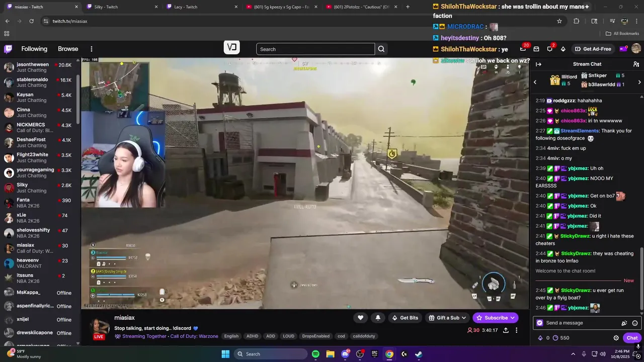The width and height of the screenshot is (644, 362).
Task: Collapse the Stream Chat panel arrow
Action: coord(538,64)
